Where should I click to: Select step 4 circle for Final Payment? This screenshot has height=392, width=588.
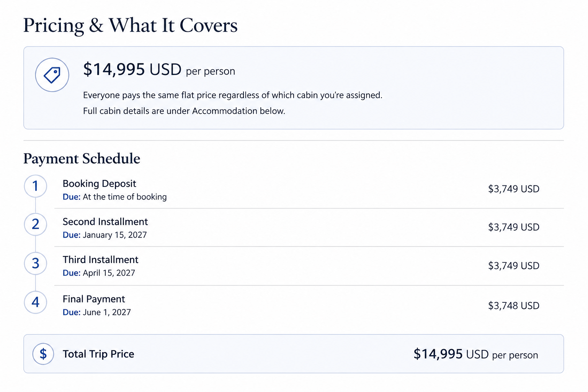point(36,302)
